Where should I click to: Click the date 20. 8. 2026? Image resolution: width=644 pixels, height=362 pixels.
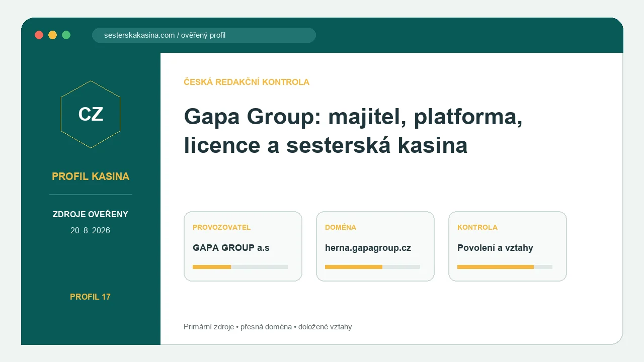pyautogui.click(x=91, y=231)
